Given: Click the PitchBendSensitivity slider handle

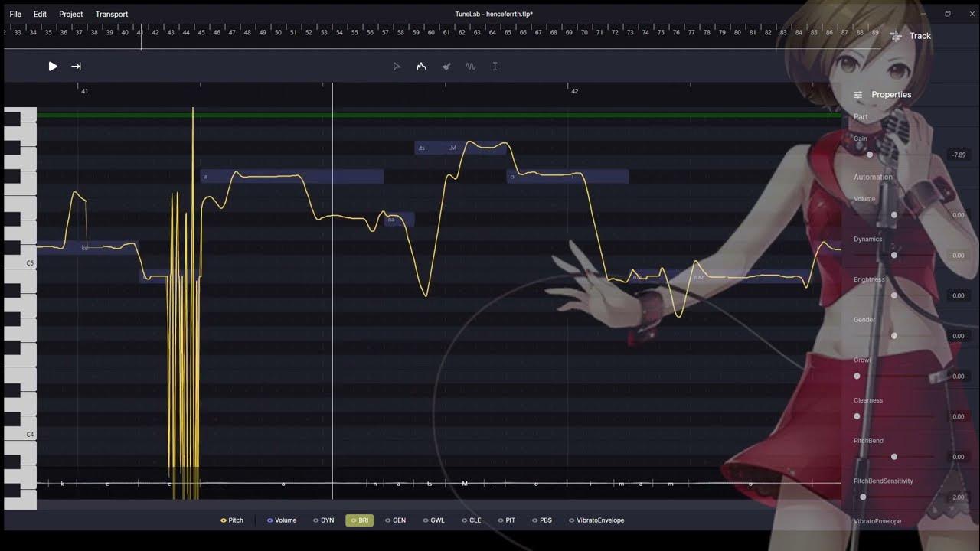Looking at the screenshot, I should click(x=863, y=497).
